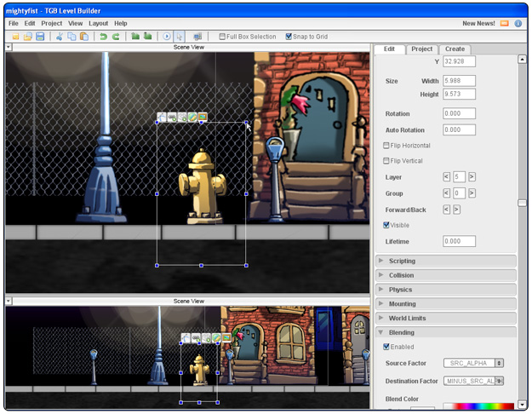Image resolution: width=532 pixels, height=414 pixels.
Task: Open the Source Factor dropdown
Action: (x=473, y=363)
